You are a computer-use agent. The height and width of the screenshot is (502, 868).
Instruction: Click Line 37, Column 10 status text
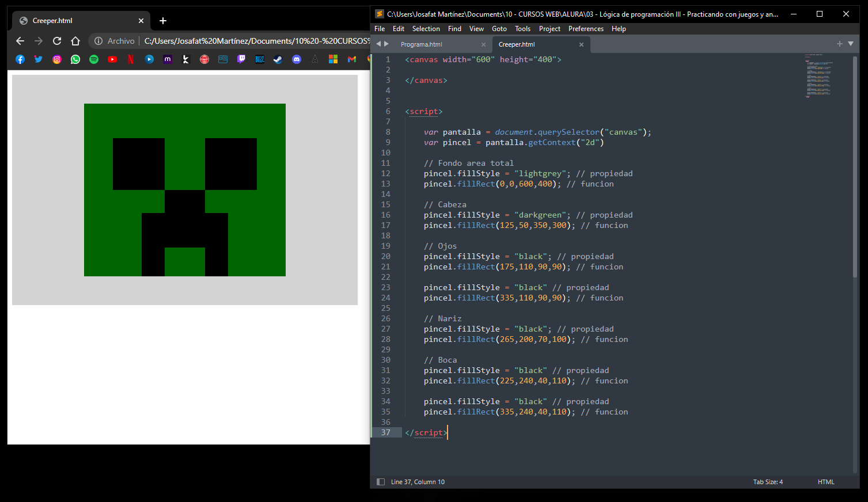[418, 482]
